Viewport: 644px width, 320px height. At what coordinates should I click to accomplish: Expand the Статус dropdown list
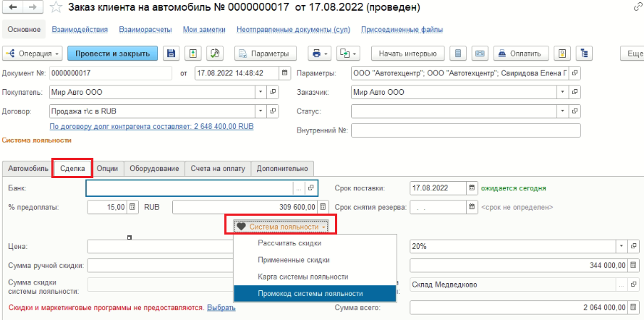click(x=562, y=111)
